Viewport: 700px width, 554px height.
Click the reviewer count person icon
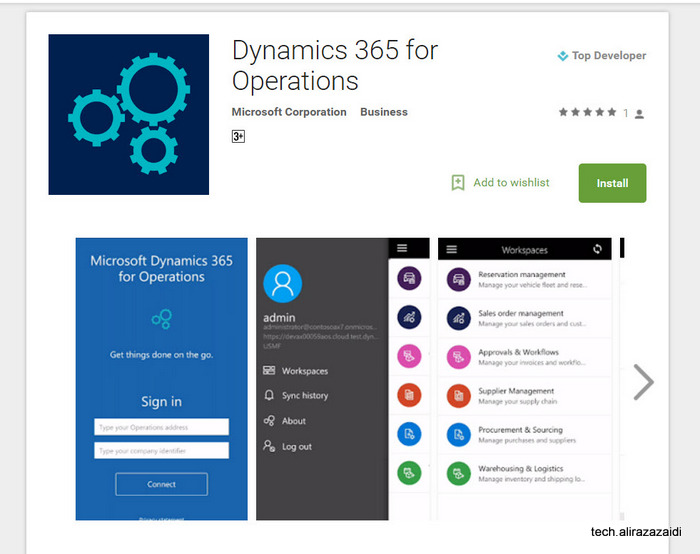pyautogui.click(x=639, y=114)
